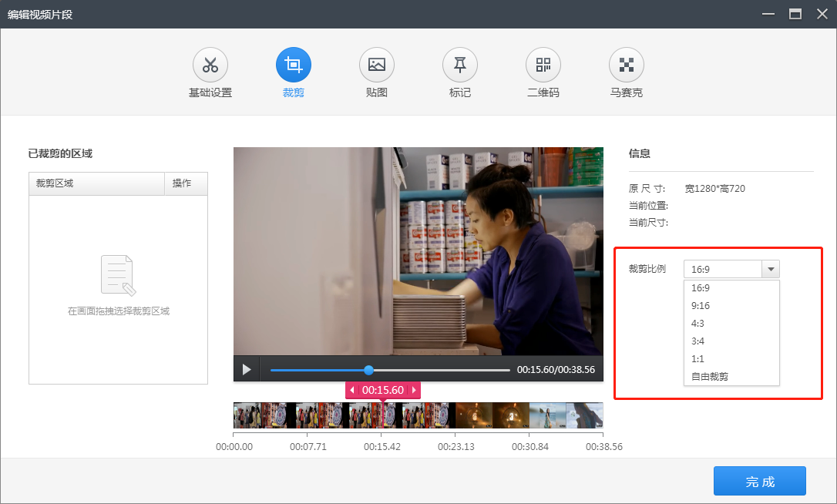Viewport: 837px width, 504px height.
Task: Click the video playback progress slider handle
Action: 368,370
